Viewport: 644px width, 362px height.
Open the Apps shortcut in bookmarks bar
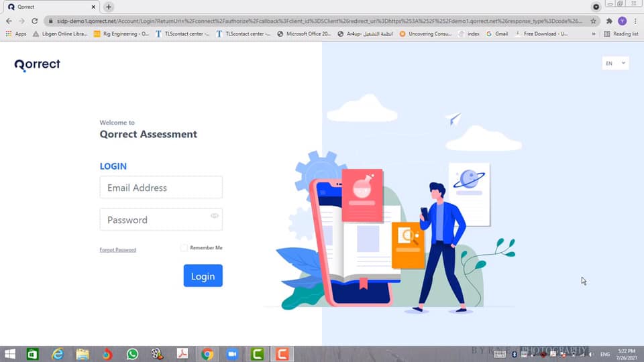[x=15, y=34]
